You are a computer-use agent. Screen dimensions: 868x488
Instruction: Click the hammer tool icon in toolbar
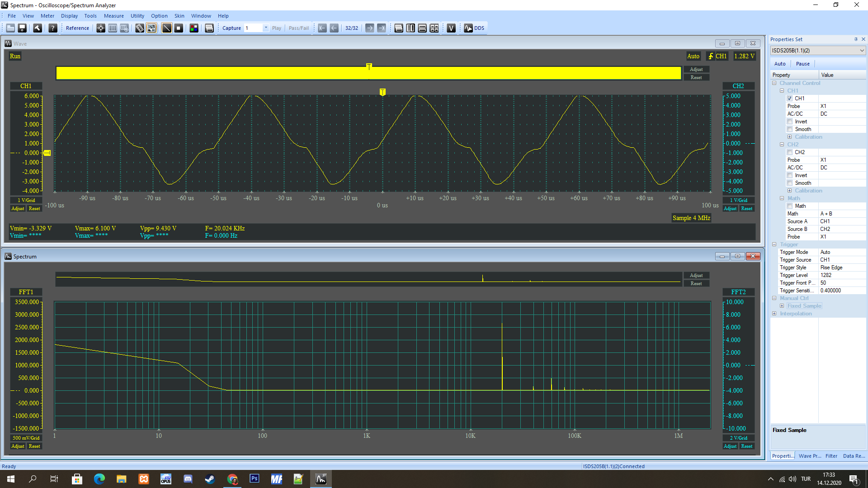coord(38,28)
